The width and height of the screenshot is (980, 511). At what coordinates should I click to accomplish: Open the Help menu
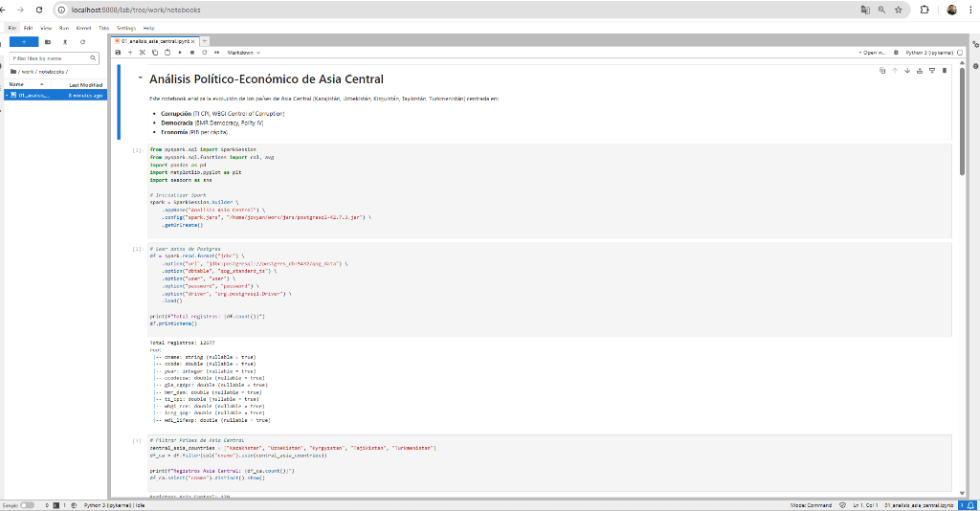coord(148,28)
